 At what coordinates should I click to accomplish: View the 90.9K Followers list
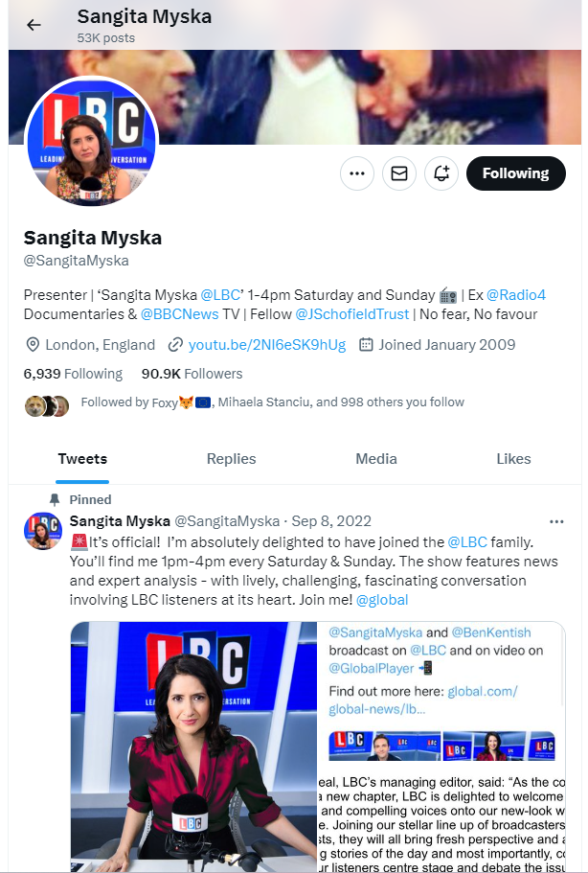(x=192, y=374)
